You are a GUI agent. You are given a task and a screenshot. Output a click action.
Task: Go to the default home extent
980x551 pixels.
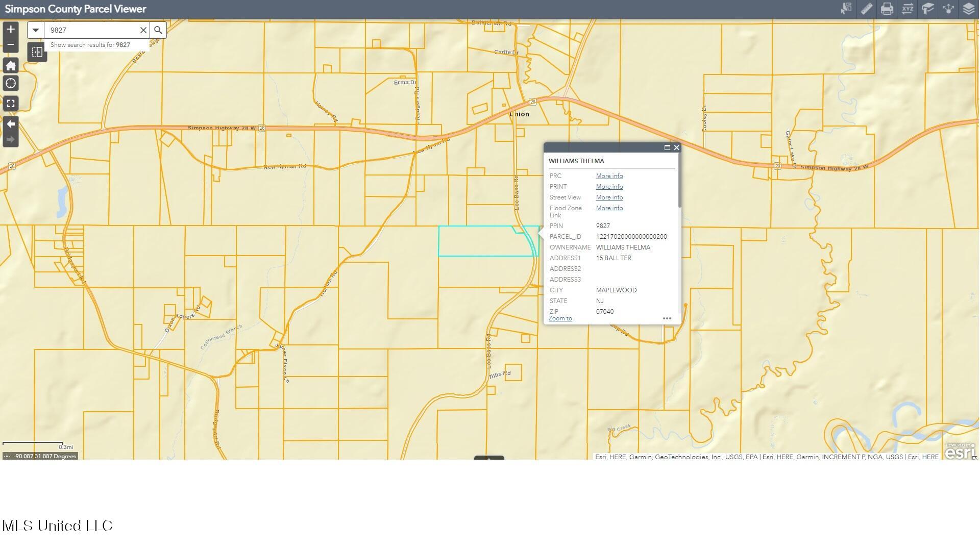pyautogui.click(x=11, y=65)
